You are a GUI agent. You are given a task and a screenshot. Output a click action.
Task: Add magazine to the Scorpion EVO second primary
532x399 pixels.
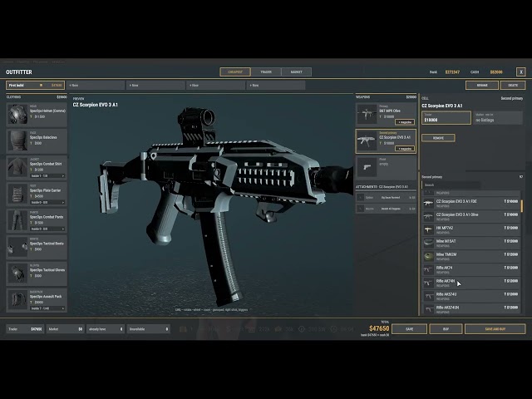pos(405,149)
